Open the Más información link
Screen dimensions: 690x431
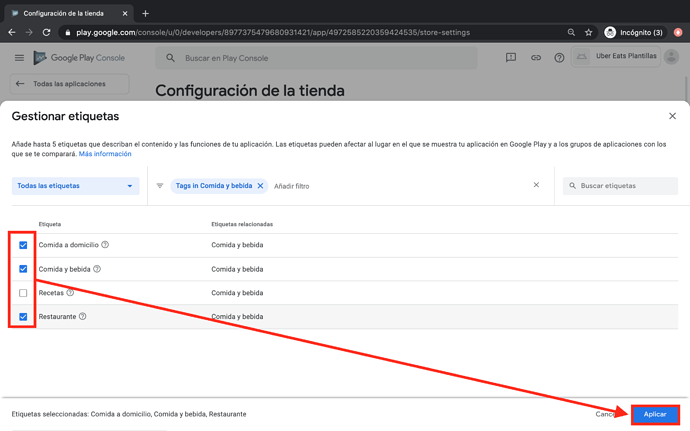[x=105, y=154]
